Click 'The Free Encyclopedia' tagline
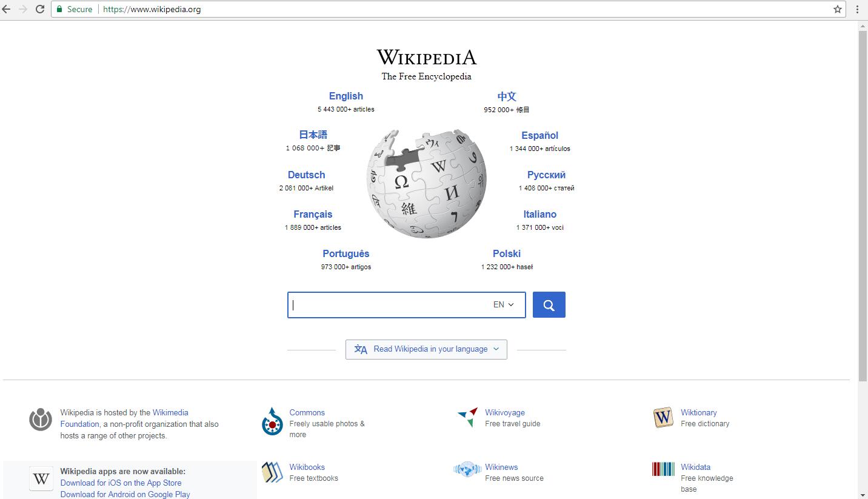 427,76
